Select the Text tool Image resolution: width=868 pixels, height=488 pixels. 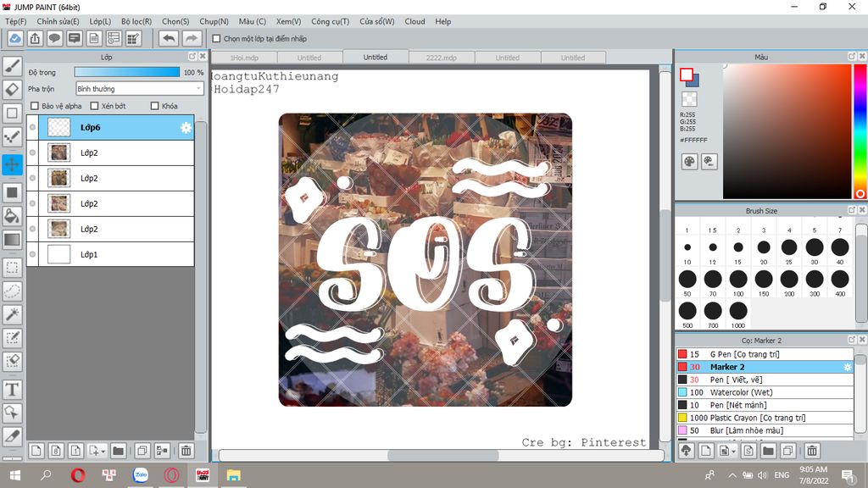[12, 390]
